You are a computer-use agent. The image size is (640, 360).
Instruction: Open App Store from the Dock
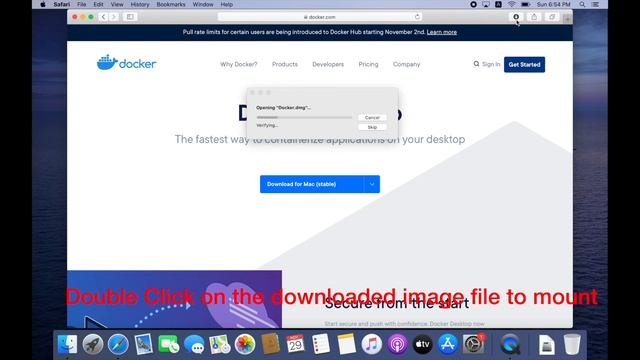point(448,344)
